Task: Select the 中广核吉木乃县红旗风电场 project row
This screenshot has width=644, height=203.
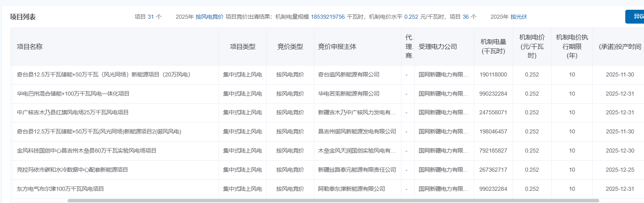Action: 73,112
